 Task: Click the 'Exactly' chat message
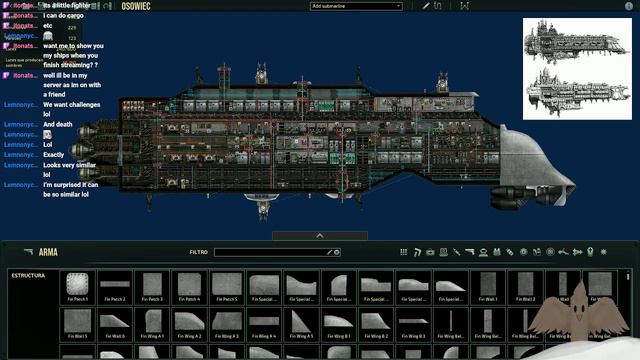53,155
